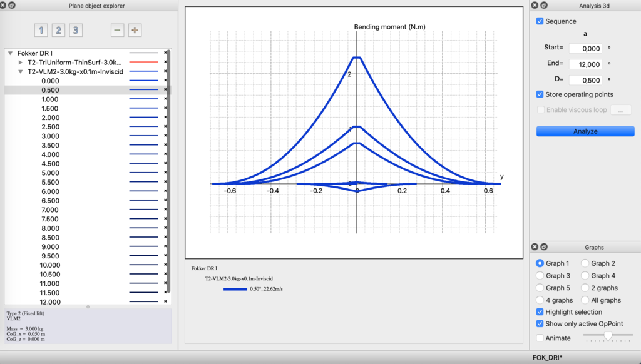Click the level 2 tree button
This screenshot has height=364, width=641.
58,30
